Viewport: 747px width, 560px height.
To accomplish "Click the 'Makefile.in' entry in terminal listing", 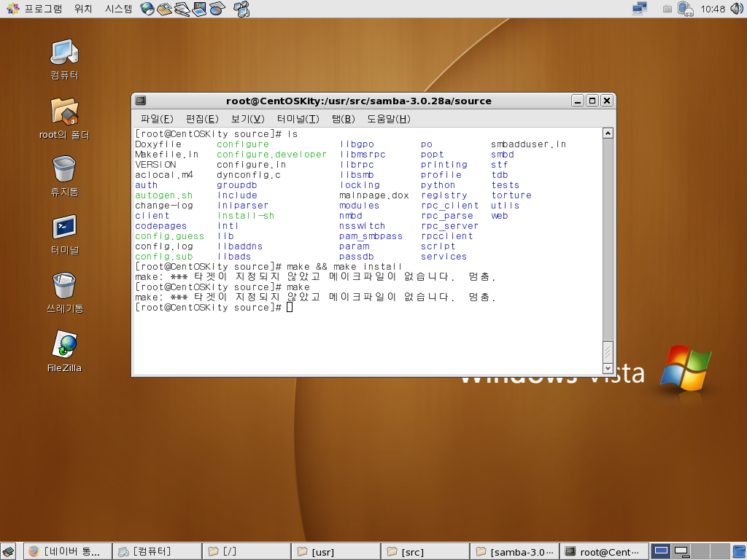I will click(x=166, y=155).
